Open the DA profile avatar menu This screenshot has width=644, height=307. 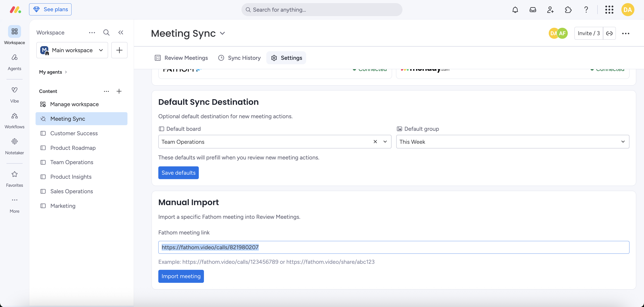point(627,10)
